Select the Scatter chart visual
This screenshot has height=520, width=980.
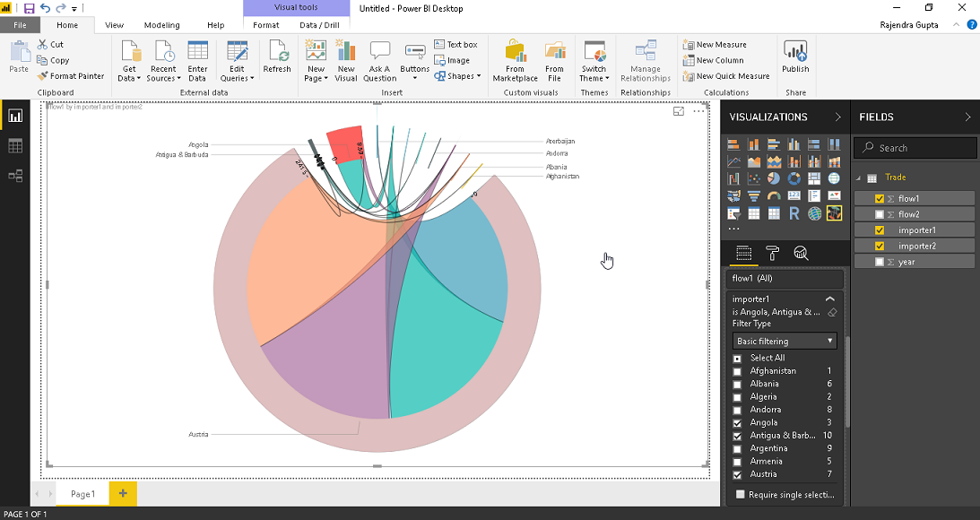754,178
